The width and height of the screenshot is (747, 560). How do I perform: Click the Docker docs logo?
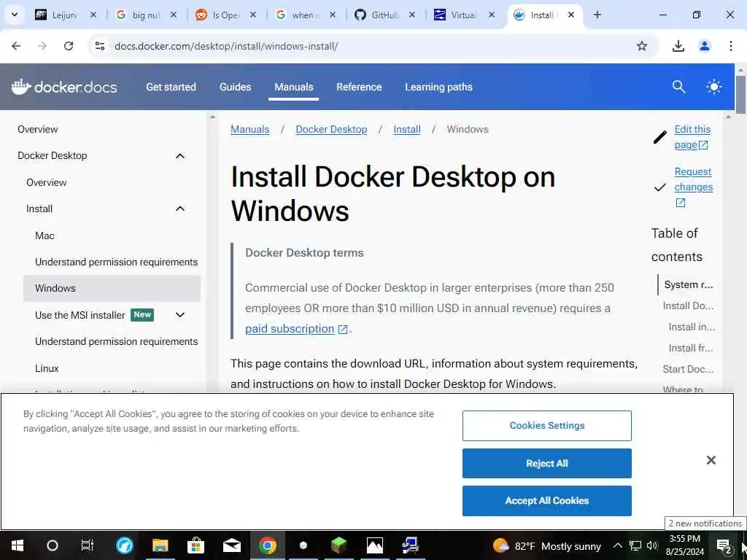point(64,87)
